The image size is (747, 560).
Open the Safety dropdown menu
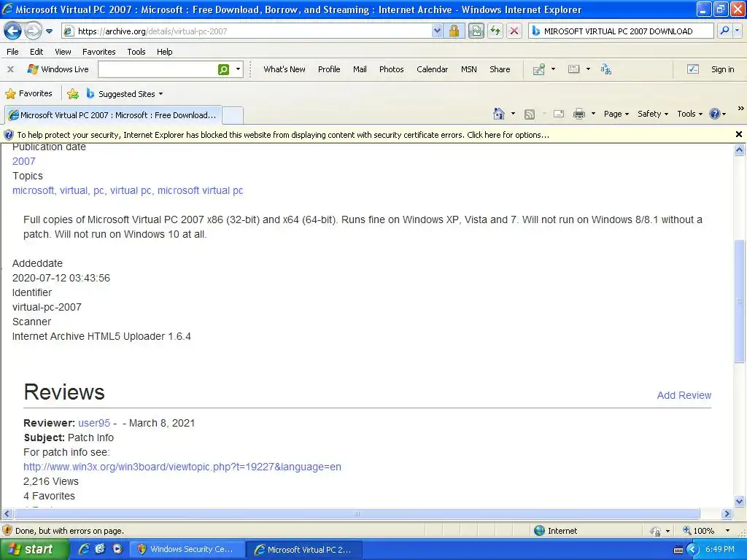[653, 114]
